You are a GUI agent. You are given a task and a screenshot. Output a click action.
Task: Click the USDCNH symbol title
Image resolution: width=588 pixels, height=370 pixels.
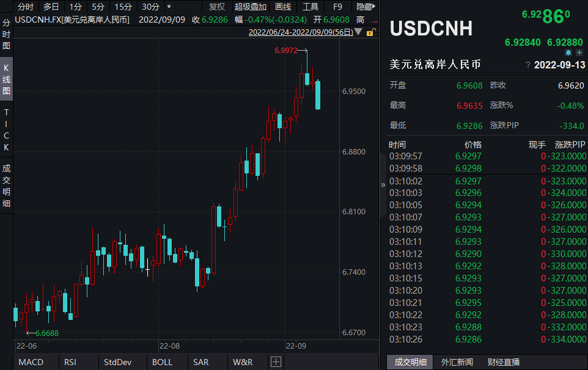pos(432,29)
